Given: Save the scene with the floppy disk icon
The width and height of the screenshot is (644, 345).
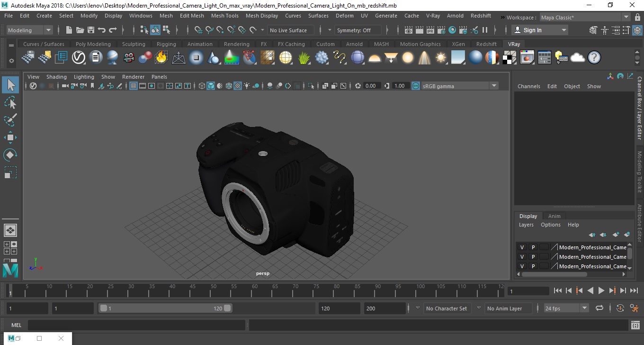Looking at the screenshot, I should [90, 30].
